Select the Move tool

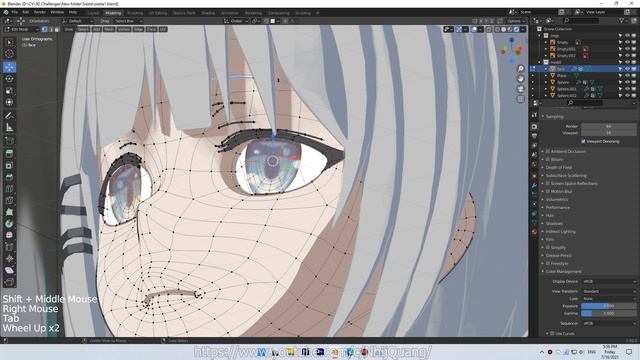[x=9, y=67]
